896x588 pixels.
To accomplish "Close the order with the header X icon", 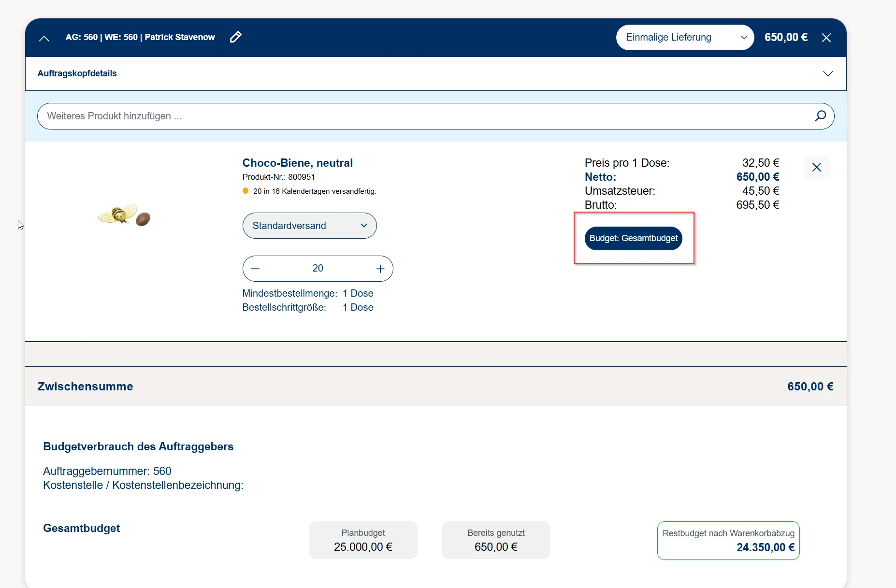I will click(x=826, y=38).
